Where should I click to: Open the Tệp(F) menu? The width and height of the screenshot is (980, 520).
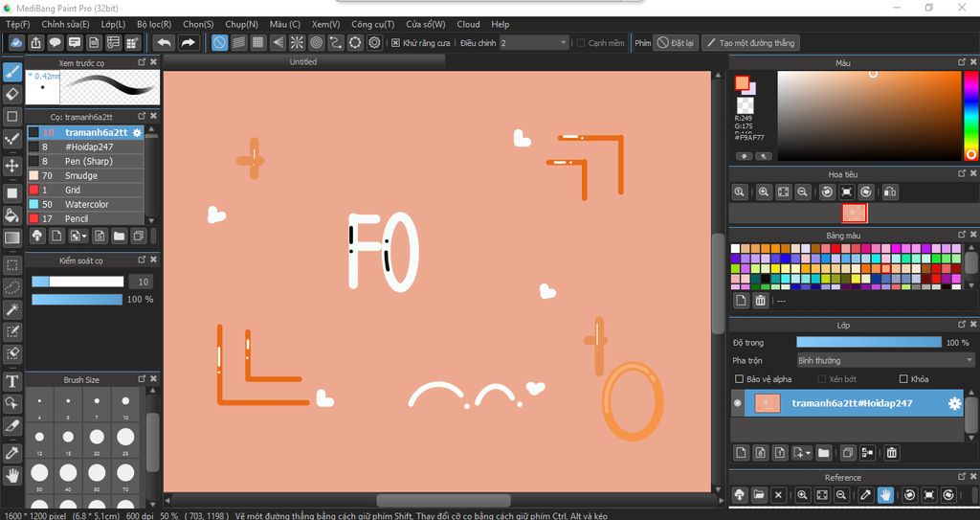17,24
